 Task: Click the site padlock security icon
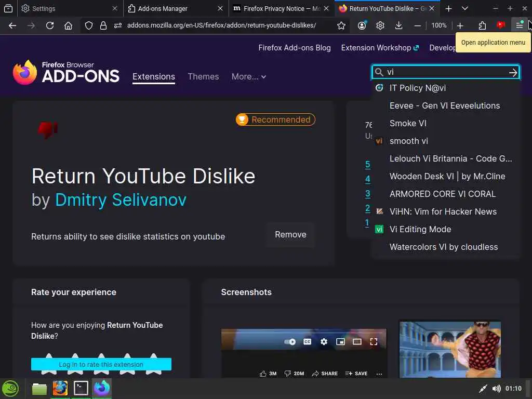103,25
